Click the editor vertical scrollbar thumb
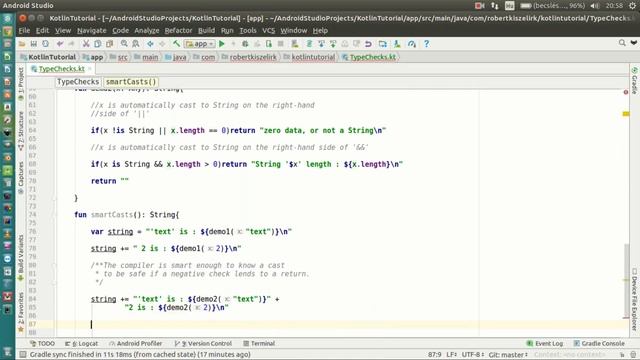 tap(626, 281)
